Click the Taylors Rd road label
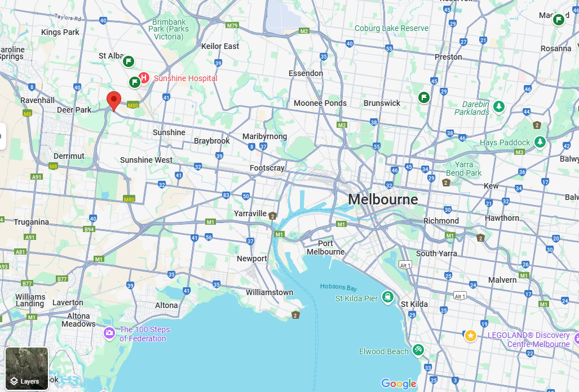 click(x=68, y=16)
